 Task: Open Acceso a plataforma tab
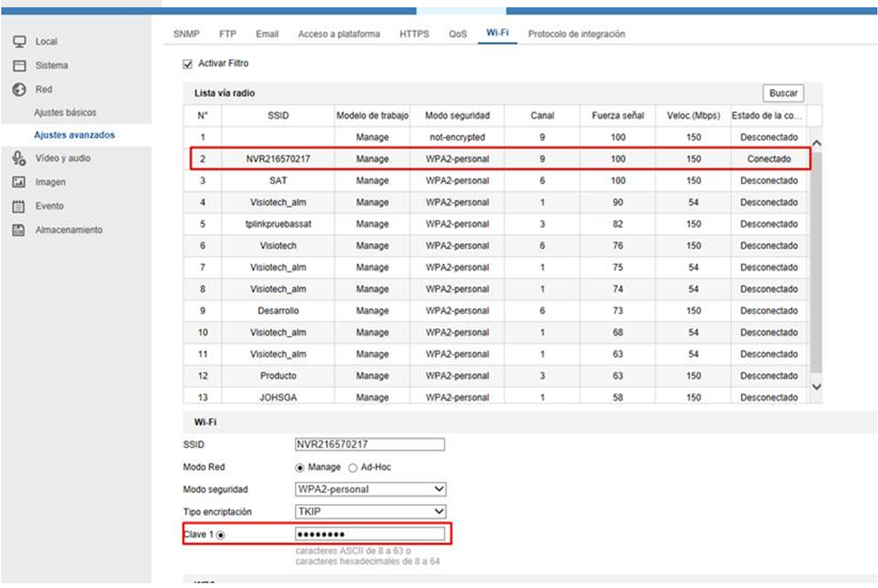coord(339,34)
